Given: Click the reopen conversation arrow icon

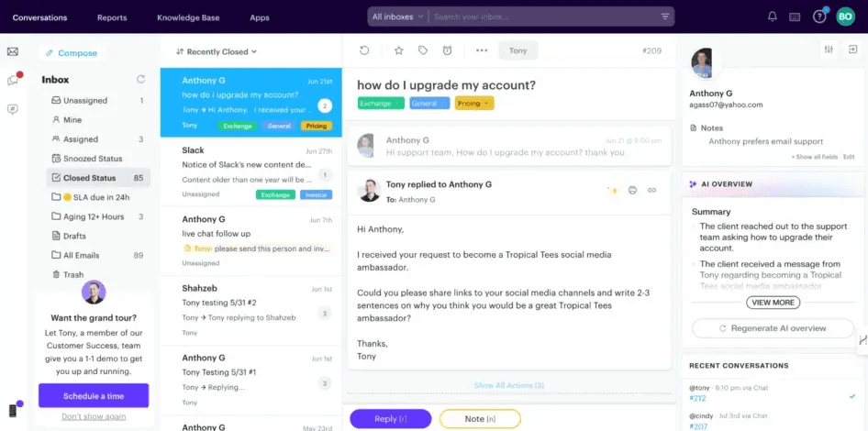Looking at the screenshot, I should 364,50.
